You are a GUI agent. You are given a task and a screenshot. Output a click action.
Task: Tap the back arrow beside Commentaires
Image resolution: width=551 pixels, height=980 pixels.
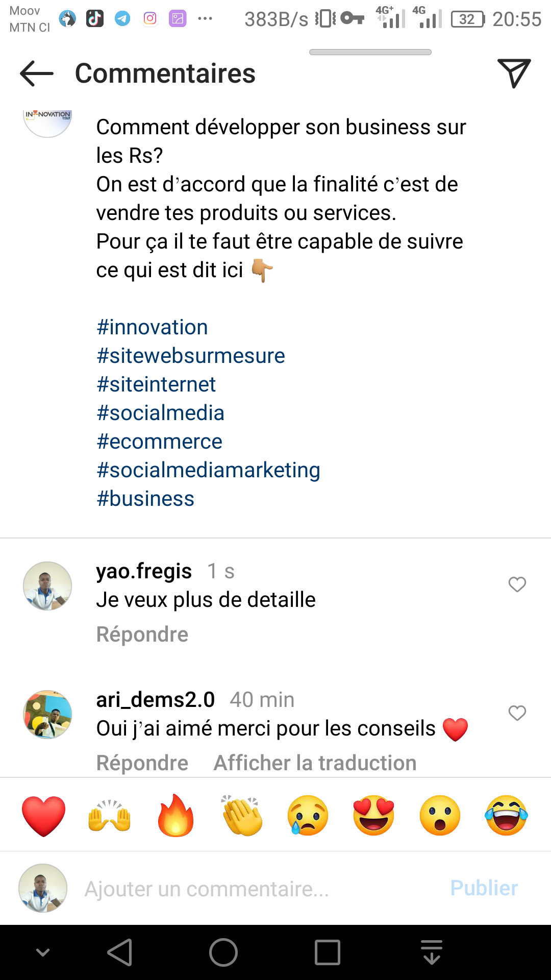(37, 73)
